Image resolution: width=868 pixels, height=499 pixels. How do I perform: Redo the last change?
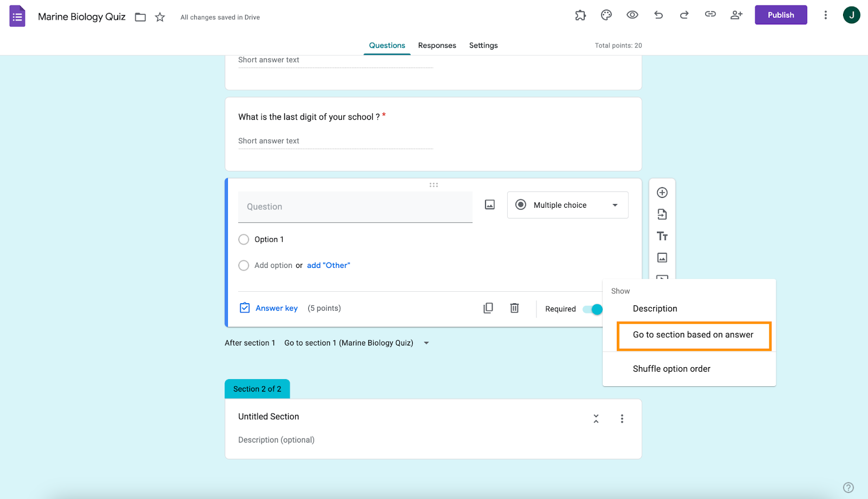pyautogui.click(x=685, y=15)
